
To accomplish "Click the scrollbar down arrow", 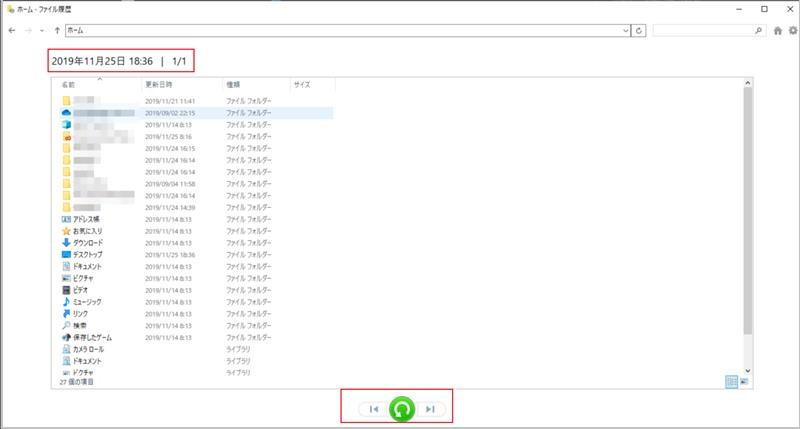I will [x=747, y=371].
